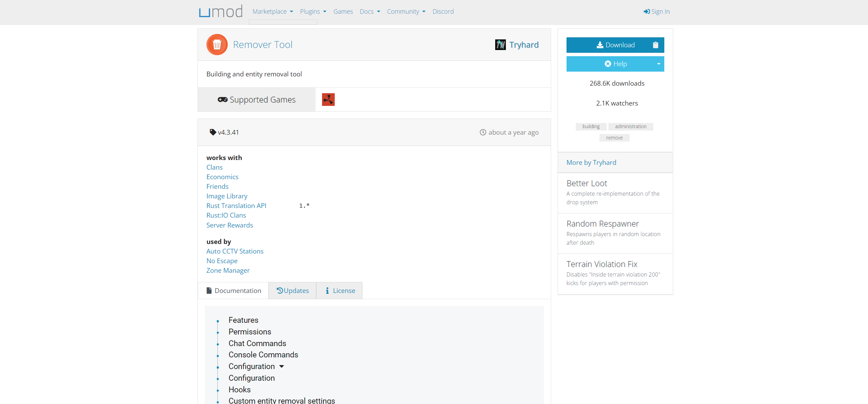Click the version tag icon next to v4.3.41
Viewport: 868px width, 404px height.
(213, 132)
